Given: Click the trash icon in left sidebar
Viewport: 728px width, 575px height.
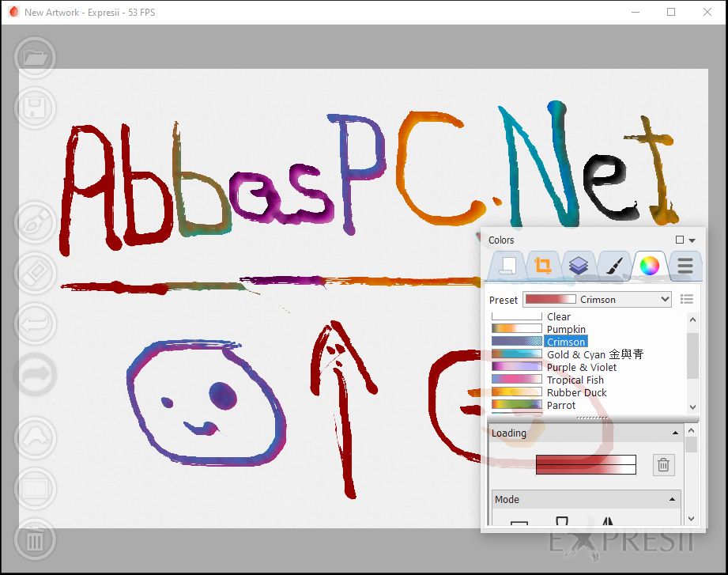Looking at the screenshot, I should (36, 539).
